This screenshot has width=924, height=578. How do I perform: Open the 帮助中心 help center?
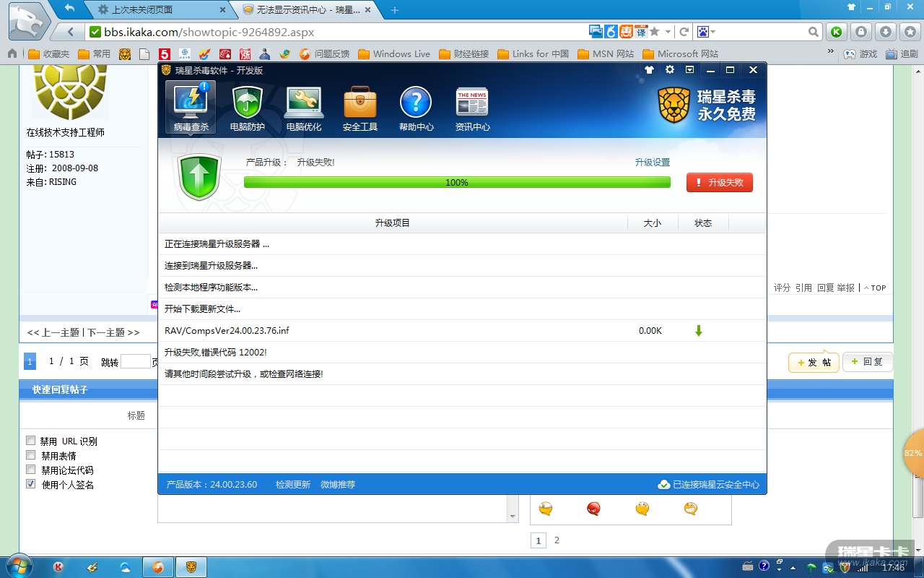(x=416, y=107)
